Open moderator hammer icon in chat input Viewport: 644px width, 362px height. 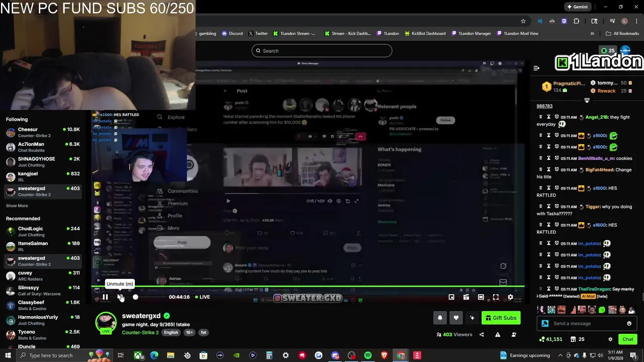(x=545, y=323)
